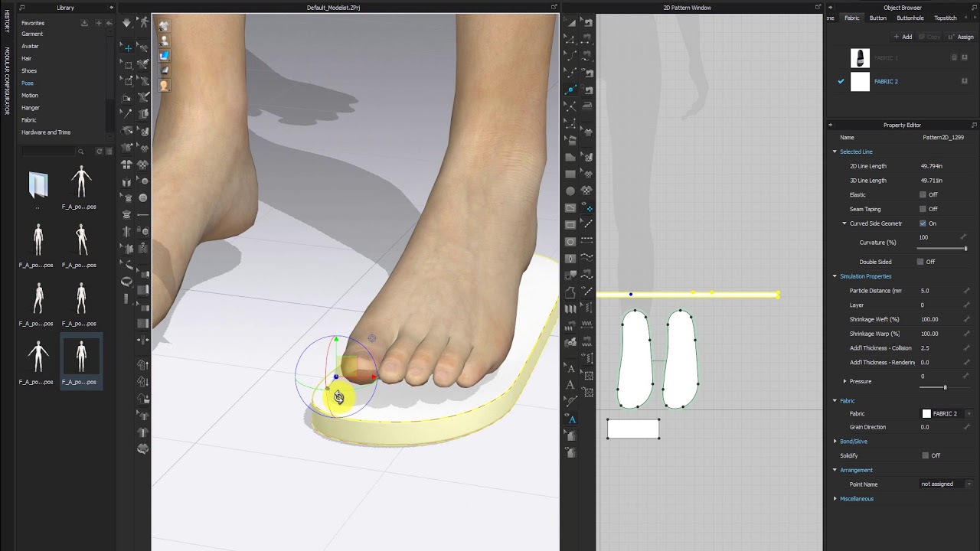
Task: Switch to the Topstitch tab
Action: 946,18
